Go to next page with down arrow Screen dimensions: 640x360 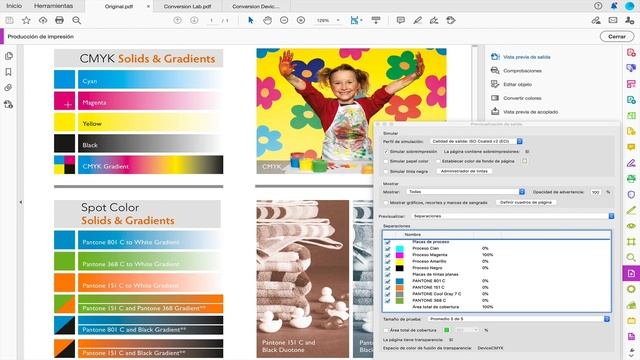click(194, 20)
